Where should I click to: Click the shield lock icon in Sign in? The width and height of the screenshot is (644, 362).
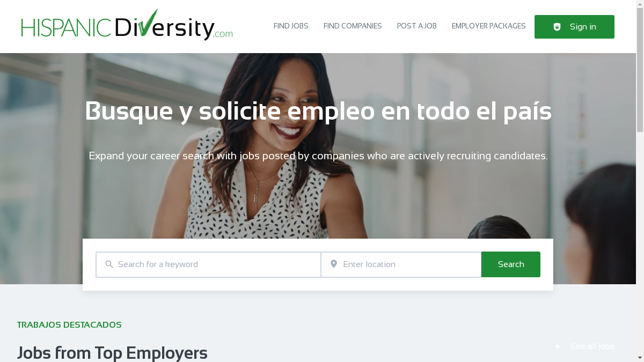[557, 27]
